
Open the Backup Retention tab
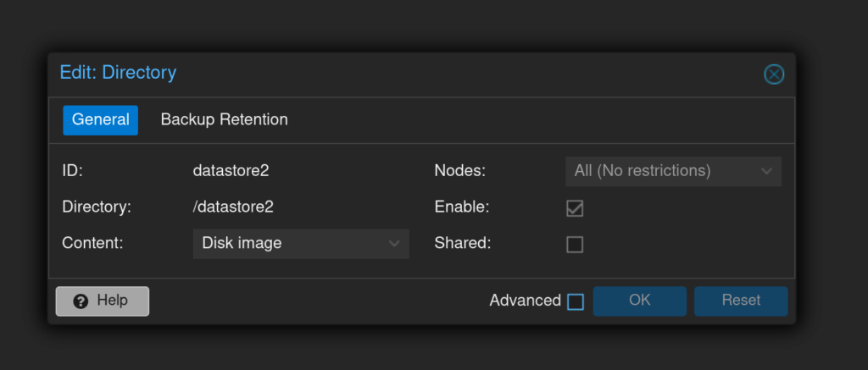224,120
